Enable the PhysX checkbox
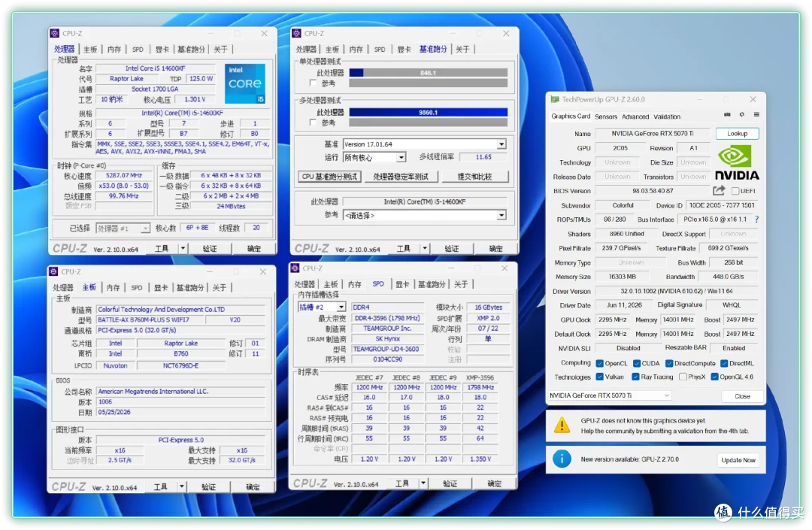Image resolution: width=812 pixels, height=530 pixels. click(x=683, y=377)
